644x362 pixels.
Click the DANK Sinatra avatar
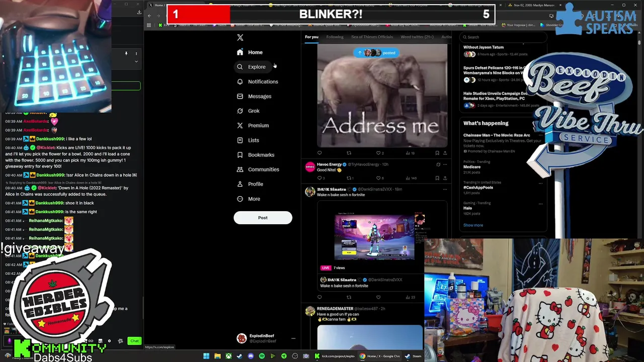(x=310, y=193)
